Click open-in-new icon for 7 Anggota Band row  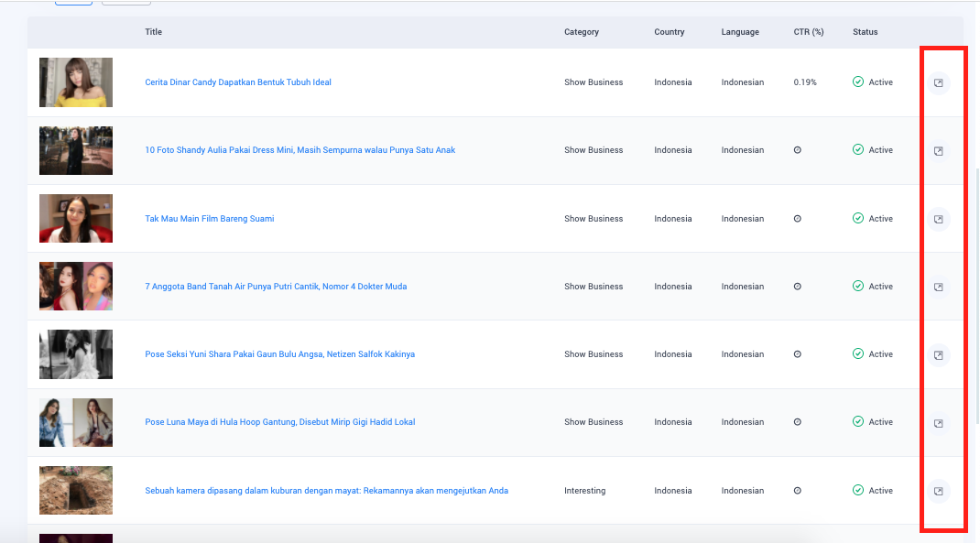pyautogui.click(x=938, y=288)
